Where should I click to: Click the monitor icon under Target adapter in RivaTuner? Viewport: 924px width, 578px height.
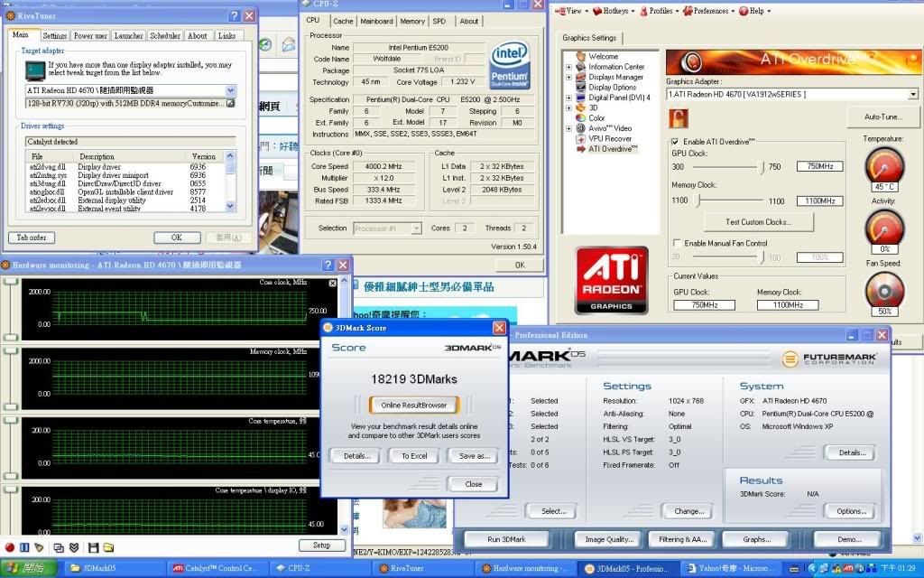[35, 70]
